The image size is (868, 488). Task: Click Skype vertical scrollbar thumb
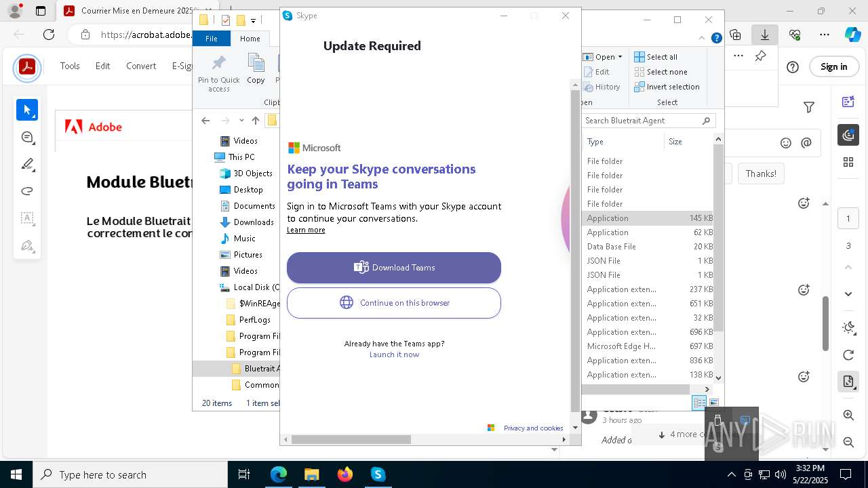tap(575, 251)
